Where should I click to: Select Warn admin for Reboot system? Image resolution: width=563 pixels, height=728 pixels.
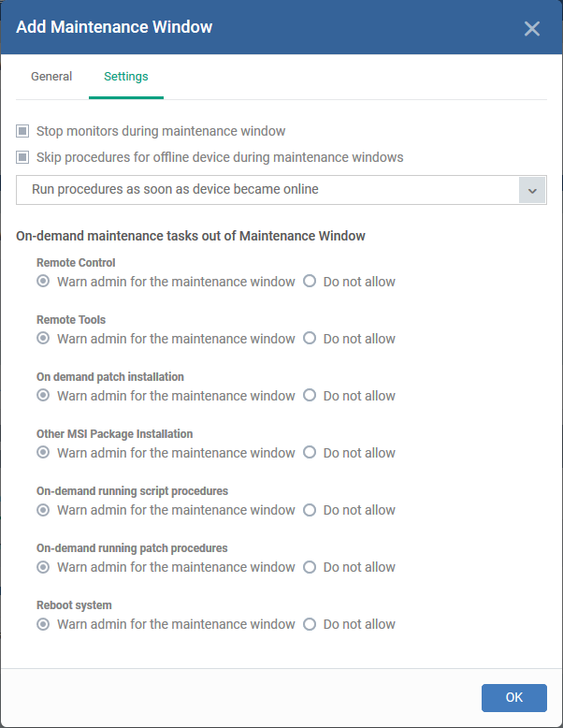click(43, 624)
